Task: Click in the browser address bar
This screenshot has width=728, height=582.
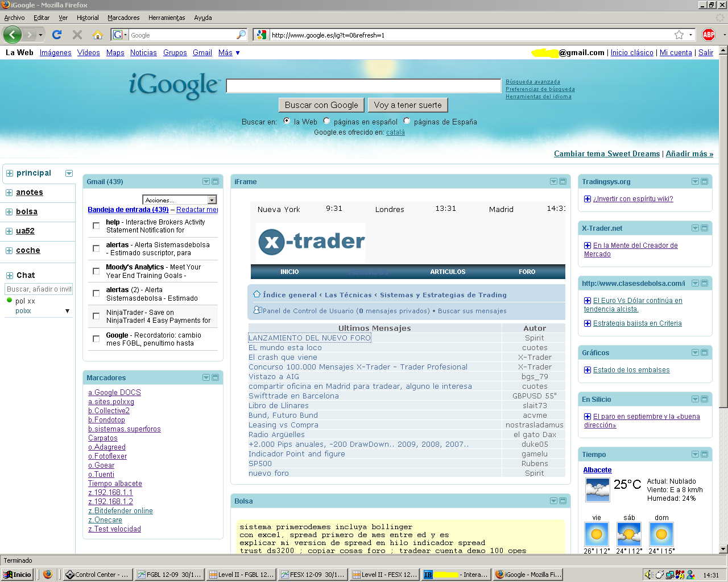Action: [470, 35]
